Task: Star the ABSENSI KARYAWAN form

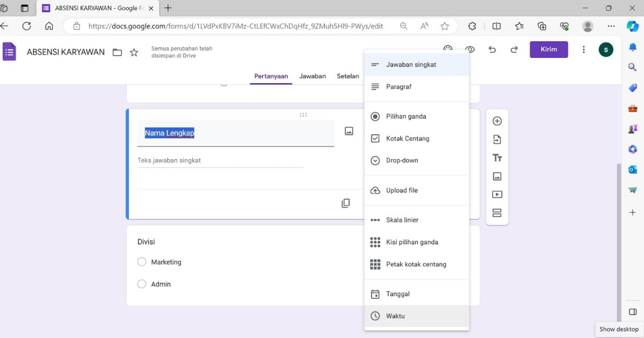Action: (x=134, y=53)
